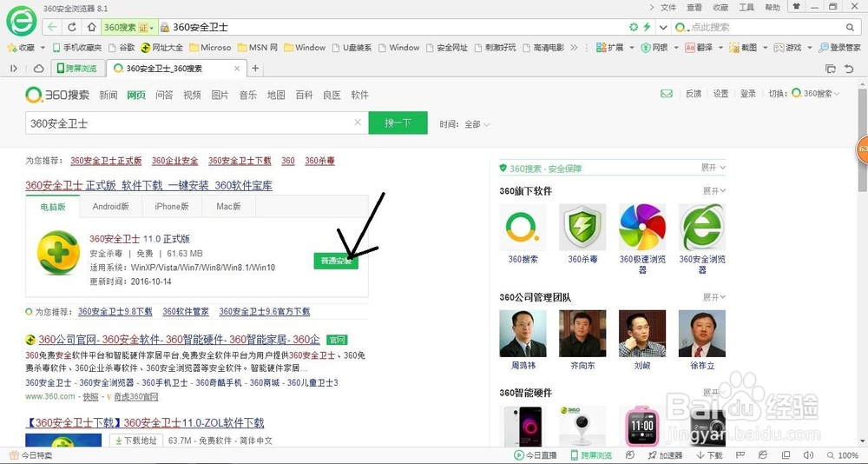Open the 工具 menu
This screenshot has height=464, width=868.
point(746,8)
